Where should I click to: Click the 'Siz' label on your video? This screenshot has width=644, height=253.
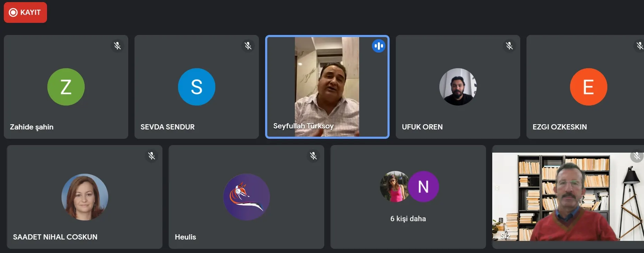click(x=505, y=236)
